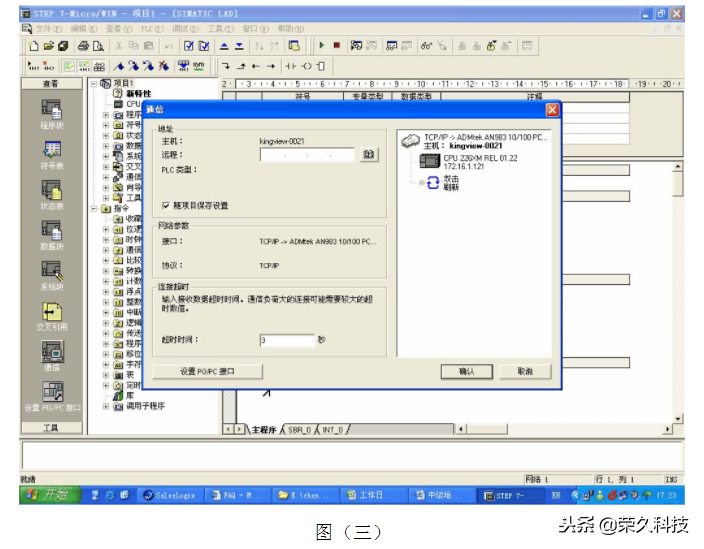Collapse the 指令 instructions tree node
Screen dimensions: 704x549
(94, 209)
